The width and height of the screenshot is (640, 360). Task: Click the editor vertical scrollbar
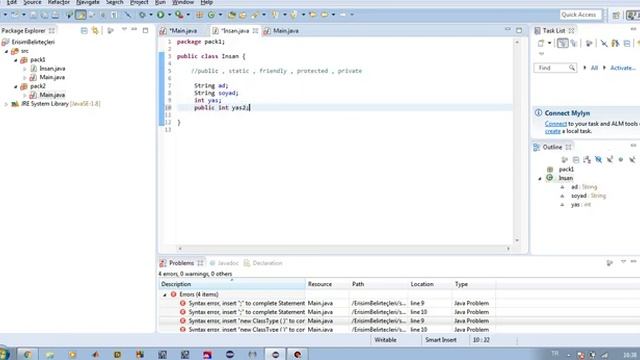517,141
